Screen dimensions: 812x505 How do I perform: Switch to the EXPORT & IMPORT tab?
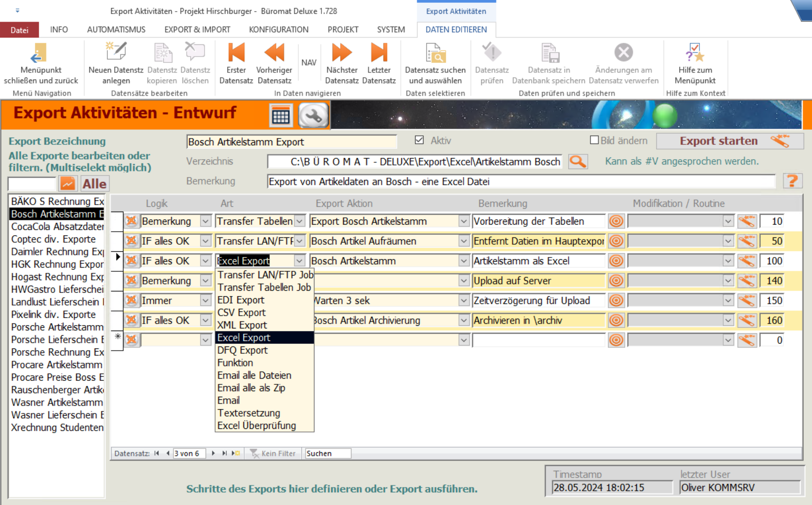[x=197, y=30]
